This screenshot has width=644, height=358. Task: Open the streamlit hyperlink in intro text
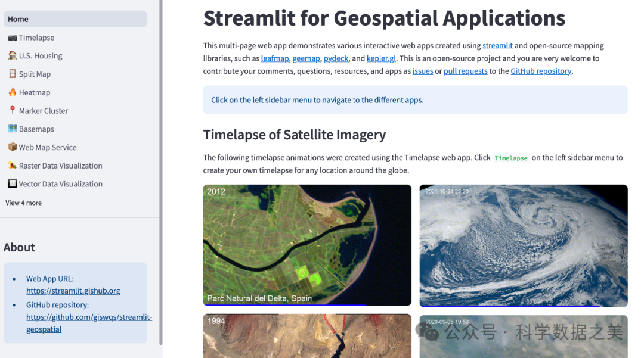pyautogui.click(x=497, y=46)
